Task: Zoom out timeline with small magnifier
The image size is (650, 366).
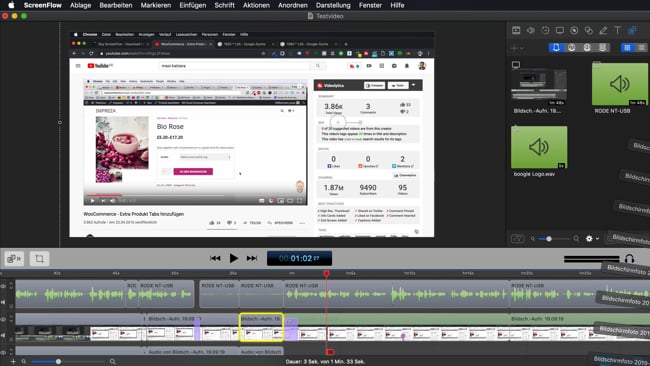Action: (24, 361)
